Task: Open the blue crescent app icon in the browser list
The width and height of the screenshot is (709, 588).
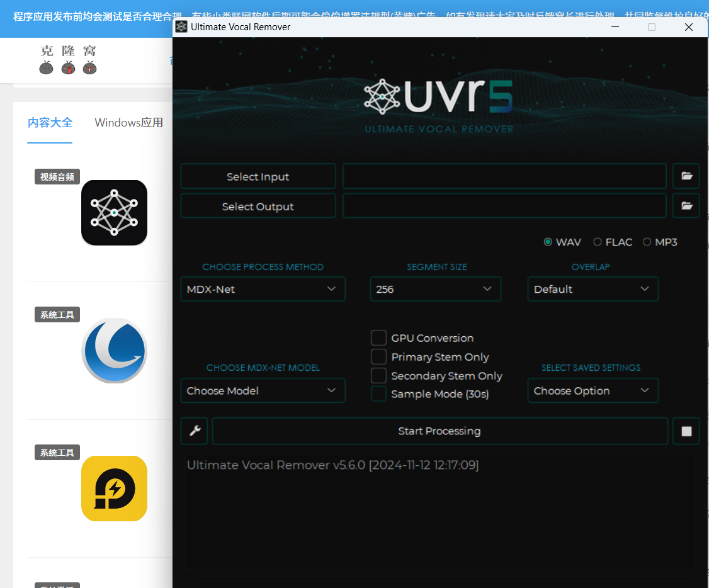Action: tap(115, 351)
